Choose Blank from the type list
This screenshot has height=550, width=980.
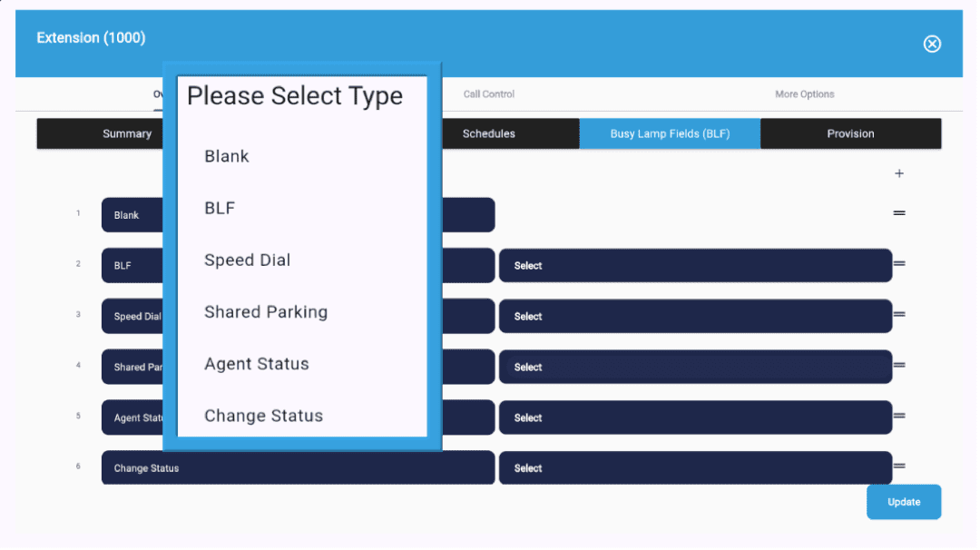[227, 156]
